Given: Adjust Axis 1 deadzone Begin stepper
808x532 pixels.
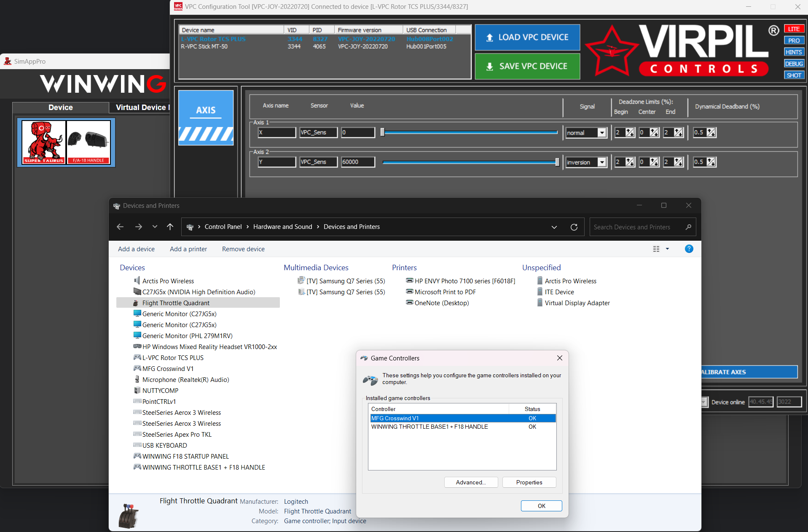Looking at the screenshot, I should coord(630,132).
